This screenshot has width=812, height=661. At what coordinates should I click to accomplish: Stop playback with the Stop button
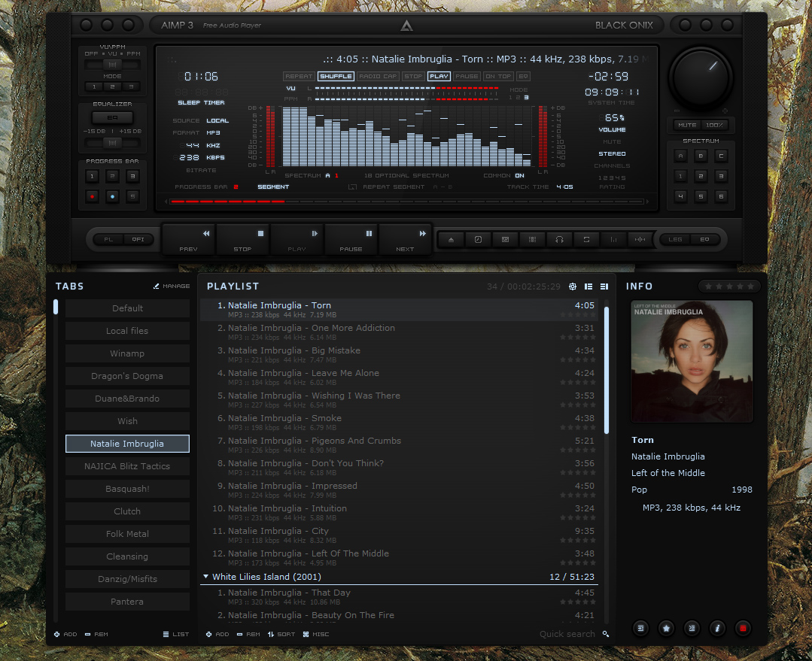point(242,240)
